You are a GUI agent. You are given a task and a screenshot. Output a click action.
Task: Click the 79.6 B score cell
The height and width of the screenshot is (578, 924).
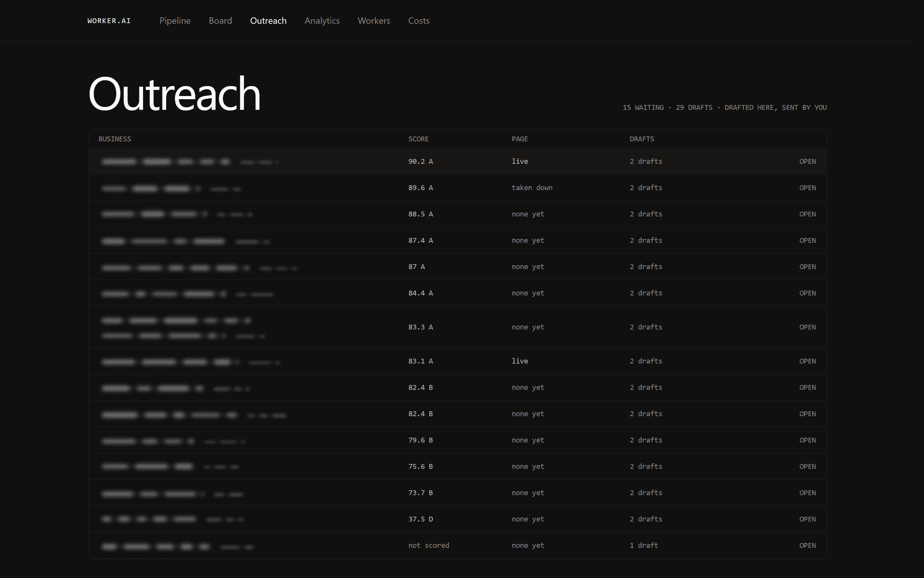click(x=420, y=440)
